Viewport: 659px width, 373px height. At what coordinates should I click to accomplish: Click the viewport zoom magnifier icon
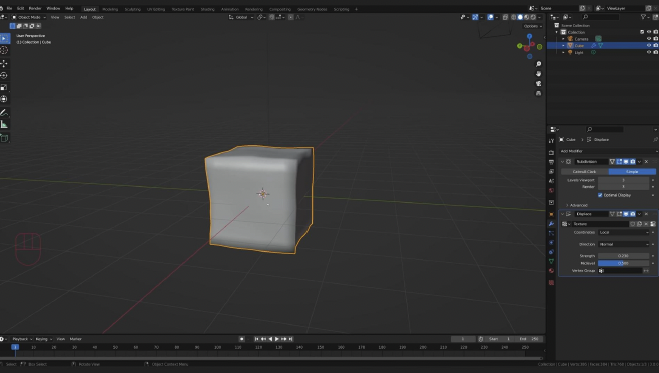point(538,64)
